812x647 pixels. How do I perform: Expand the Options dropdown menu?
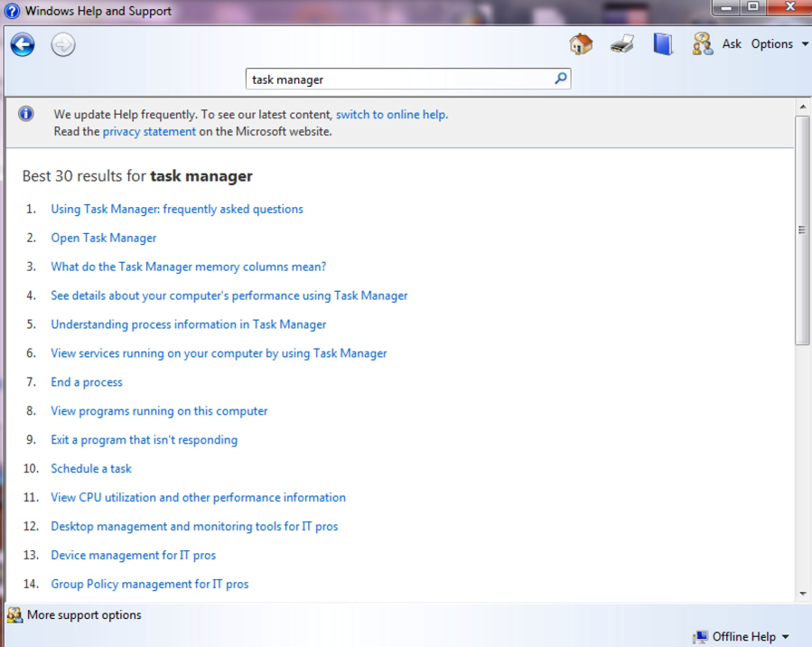pyautogui.click(x=779, y=43)
